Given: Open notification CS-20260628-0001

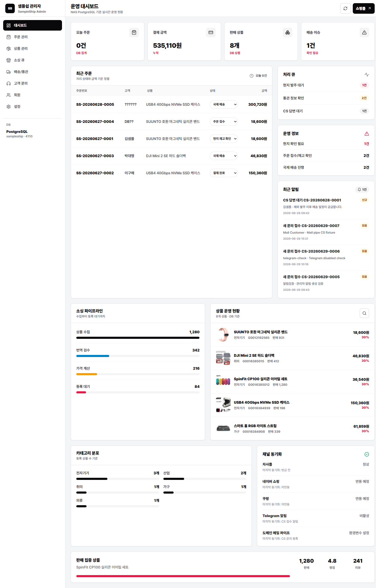Looking at the screenshot, I should pyautogui.click(x=326, y=206).
